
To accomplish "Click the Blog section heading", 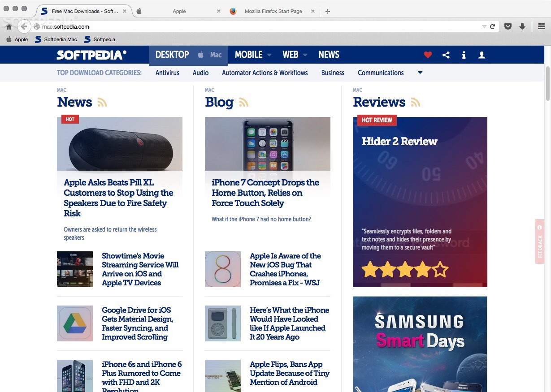I will pyautogui.click(x=219, y=102).
